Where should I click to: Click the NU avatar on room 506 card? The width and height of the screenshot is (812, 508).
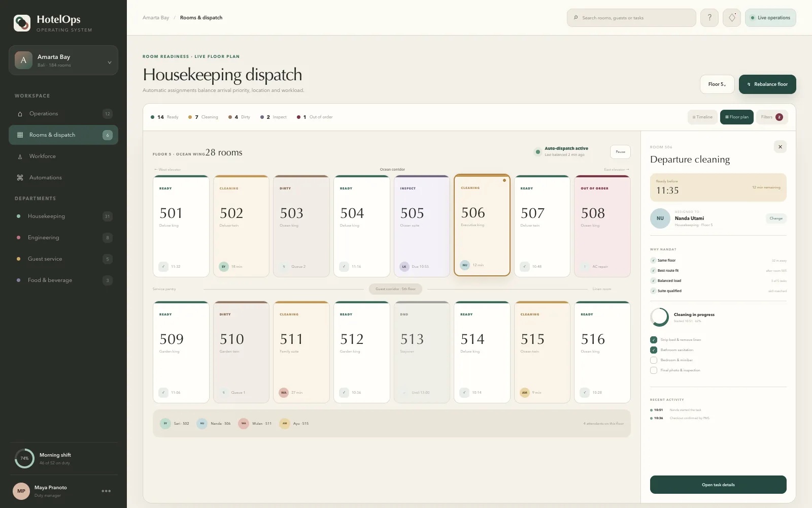coord(464,265)
